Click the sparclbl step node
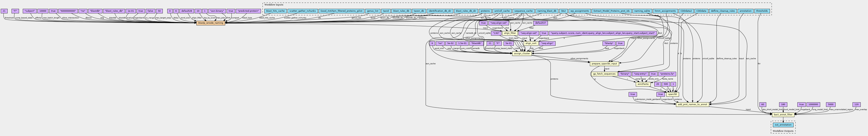The width and height of the screenshot is (868, 136). point(672,94)
